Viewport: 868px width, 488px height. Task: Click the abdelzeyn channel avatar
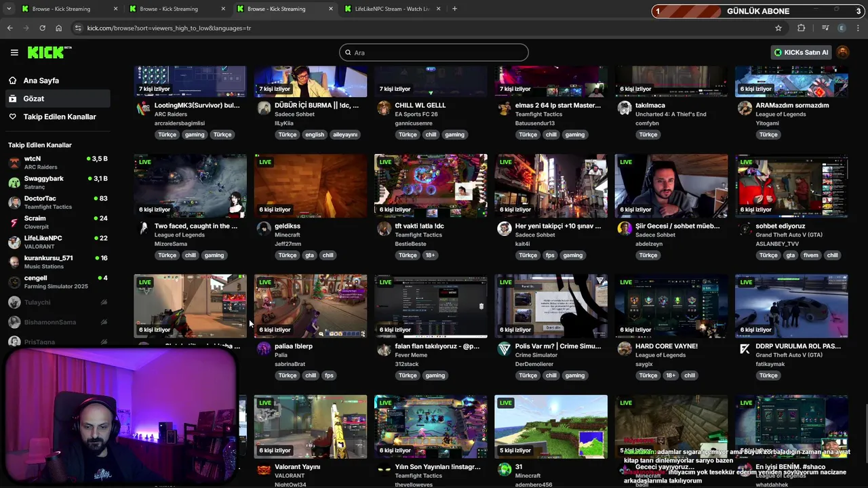pos(625,228)
